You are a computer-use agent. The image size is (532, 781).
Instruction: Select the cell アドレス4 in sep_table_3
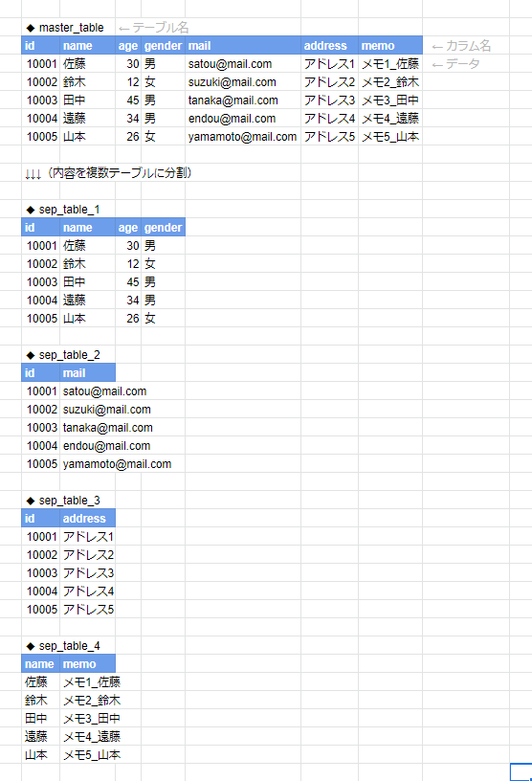88,591
